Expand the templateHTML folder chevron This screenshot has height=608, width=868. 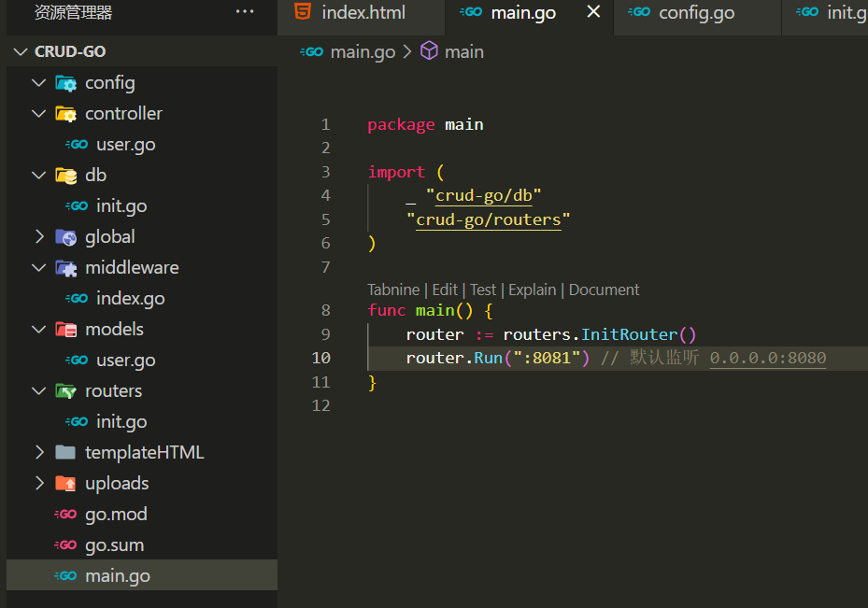coord(38,453)
